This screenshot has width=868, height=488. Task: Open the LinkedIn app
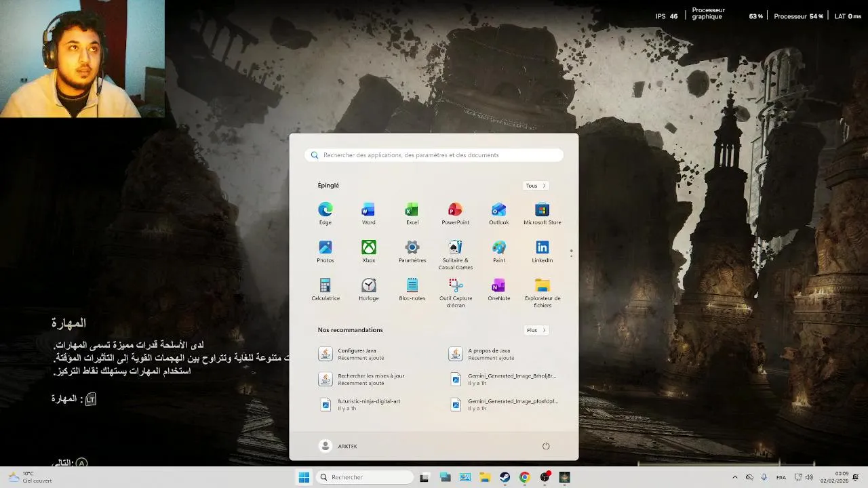click(x=542, y=251)
